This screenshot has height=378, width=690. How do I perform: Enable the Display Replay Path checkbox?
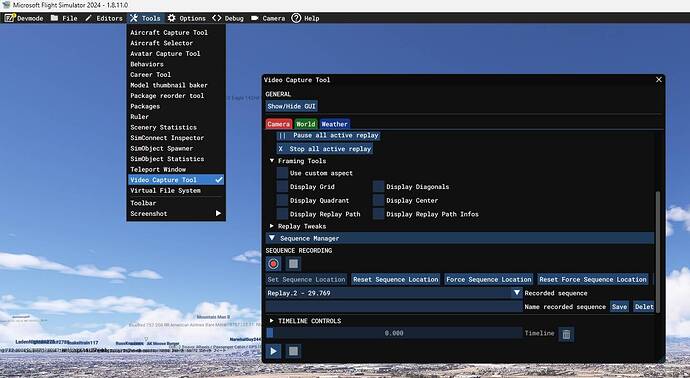click(x=282, y=214)
